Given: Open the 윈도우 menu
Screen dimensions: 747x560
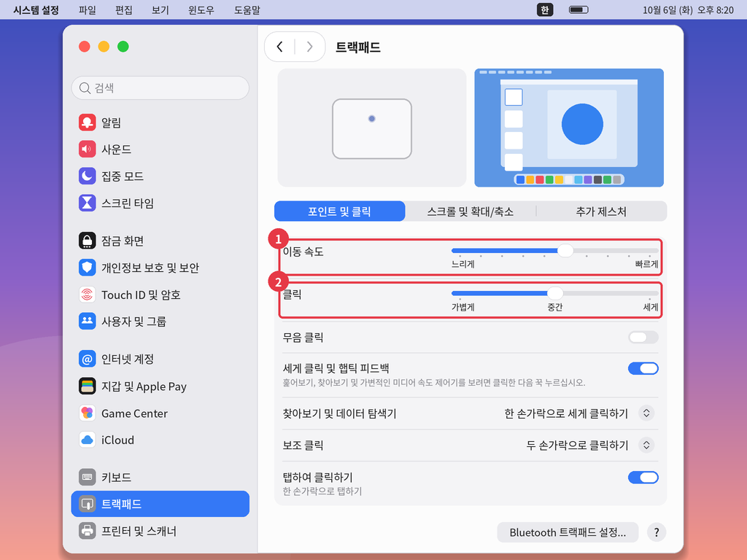Looking at the screenshot, I should (201, 10).
